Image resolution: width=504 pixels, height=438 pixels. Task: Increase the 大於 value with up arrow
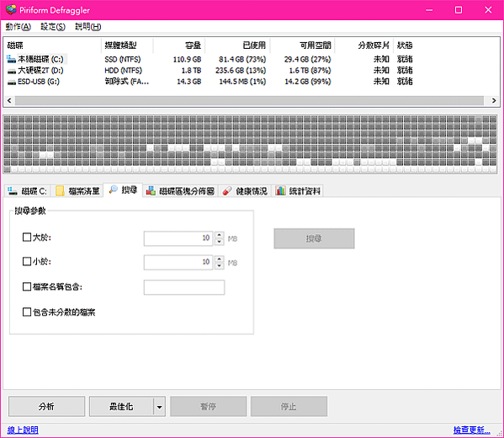220,235
